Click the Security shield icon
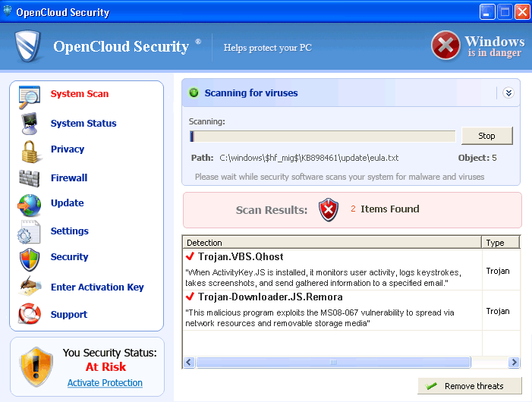This screenshot has width=532, height=402. coord(30,258)
